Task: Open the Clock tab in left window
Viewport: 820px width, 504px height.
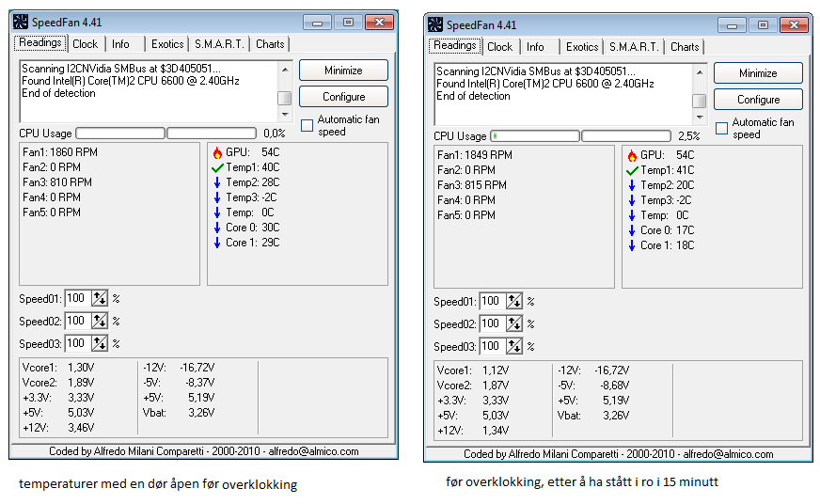Action: pos(86,44)
